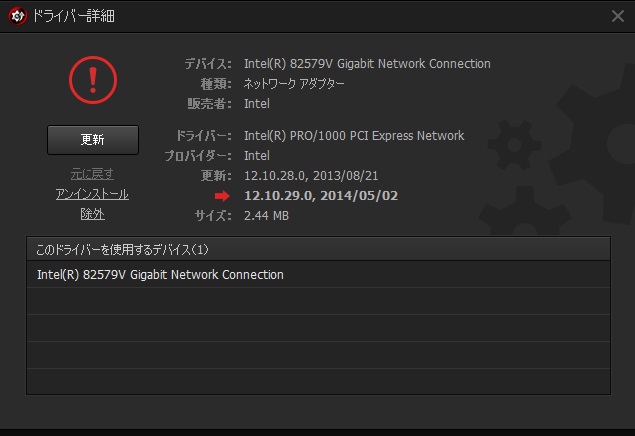Image resolution: width=635 pixels, height=436 pixels.
Task: Click the アンインストール uninstall link
Action: coord(92,194)
